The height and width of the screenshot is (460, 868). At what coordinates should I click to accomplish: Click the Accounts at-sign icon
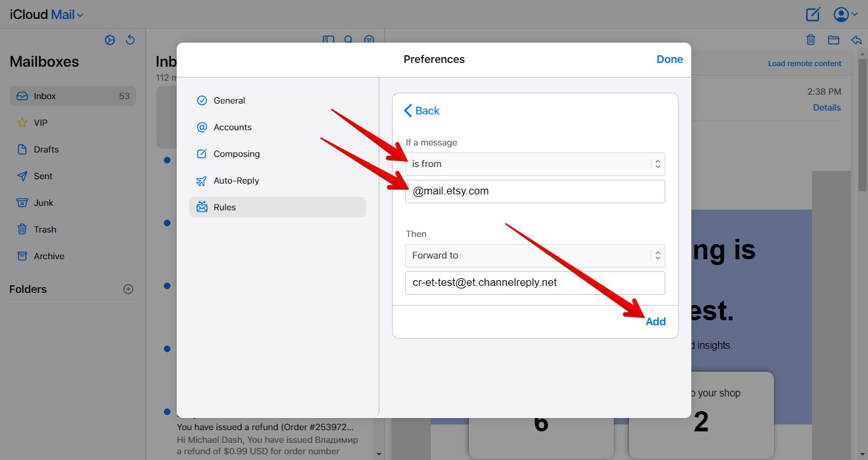(202, 127)
